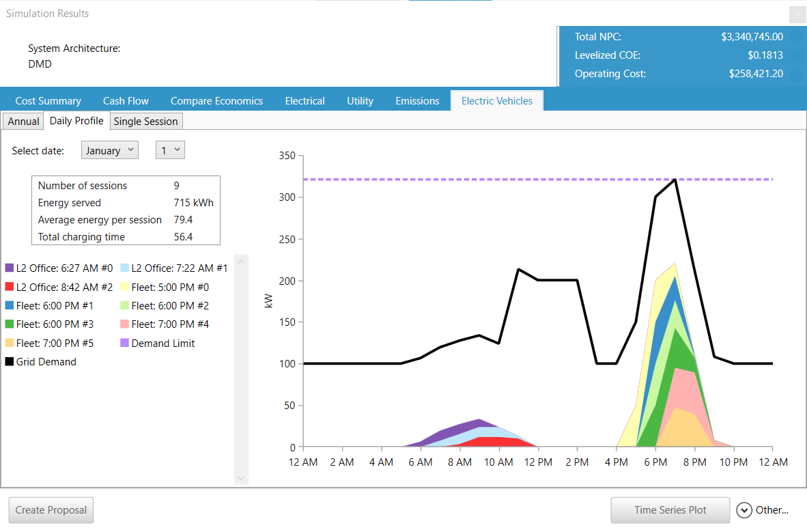Go to the Compare Economics tab
This screenshot has width=807, height=532.
[x=216, y=101]
